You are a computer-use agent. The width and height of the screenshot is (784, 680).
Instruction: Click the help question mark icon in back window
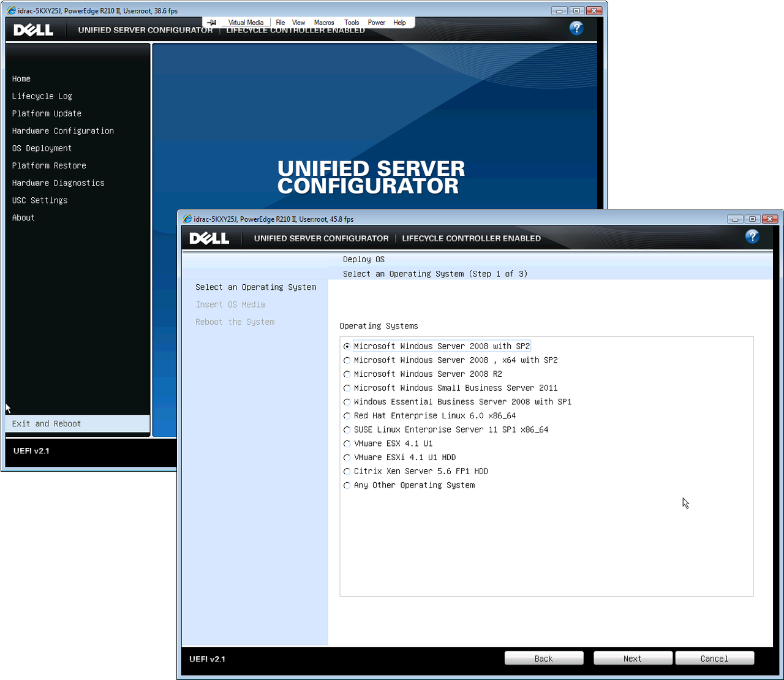[576, 28]
